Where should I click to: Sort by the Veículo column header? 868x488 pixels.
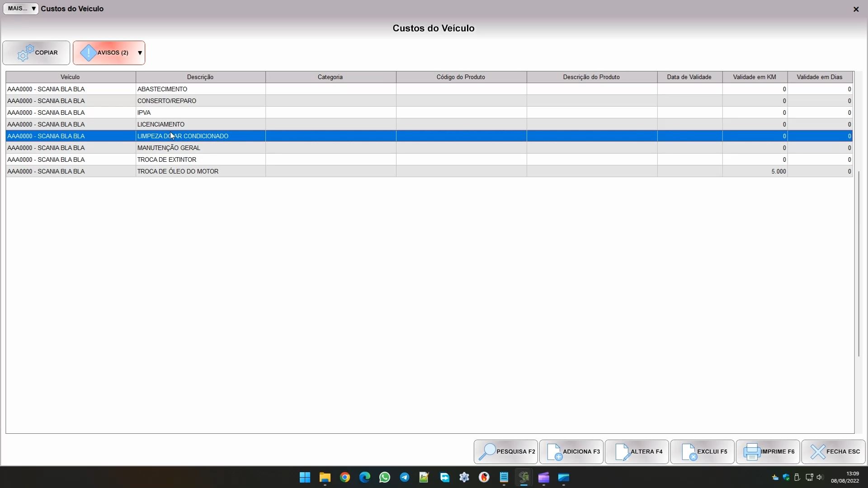70,77
